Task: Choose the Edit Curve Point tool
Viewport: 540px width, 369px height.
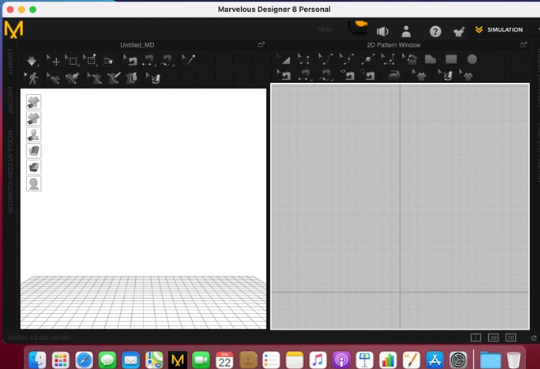Action: pyautogui.click(x=346, y=60)
